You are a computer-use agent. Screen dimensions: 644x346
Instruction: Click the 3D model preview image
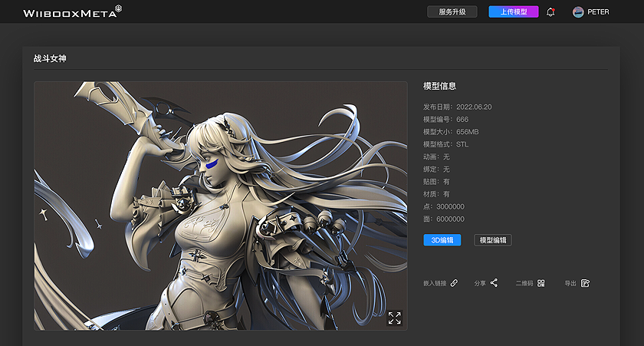click(x=220, y=206)
